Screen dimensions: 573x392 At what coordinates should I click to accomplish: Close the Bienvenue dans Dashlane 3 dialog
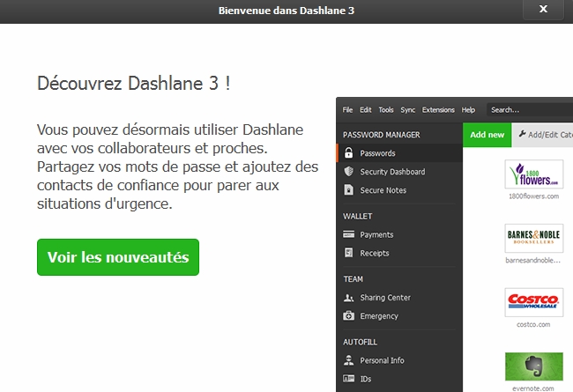(x=543, y=9)
